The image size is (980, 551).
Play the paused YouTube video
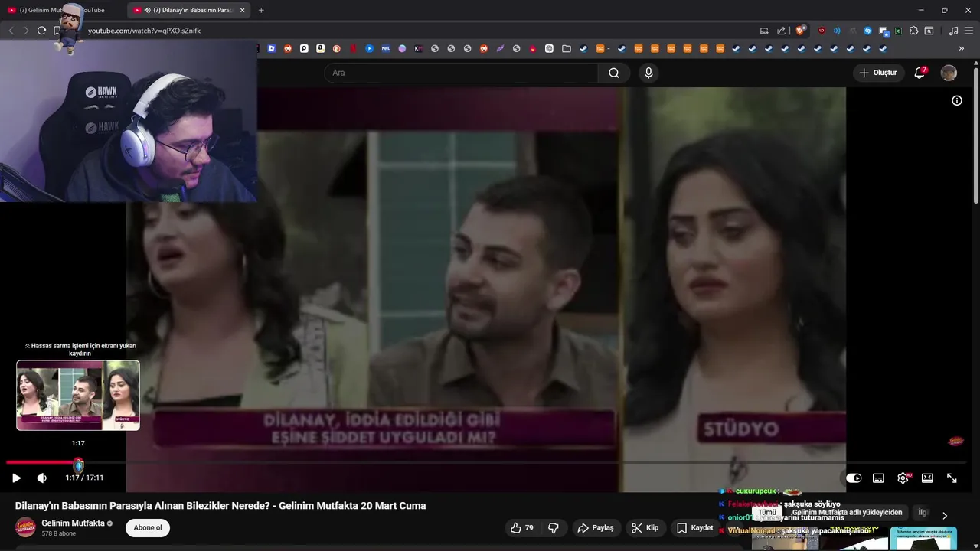pos(16,478)
